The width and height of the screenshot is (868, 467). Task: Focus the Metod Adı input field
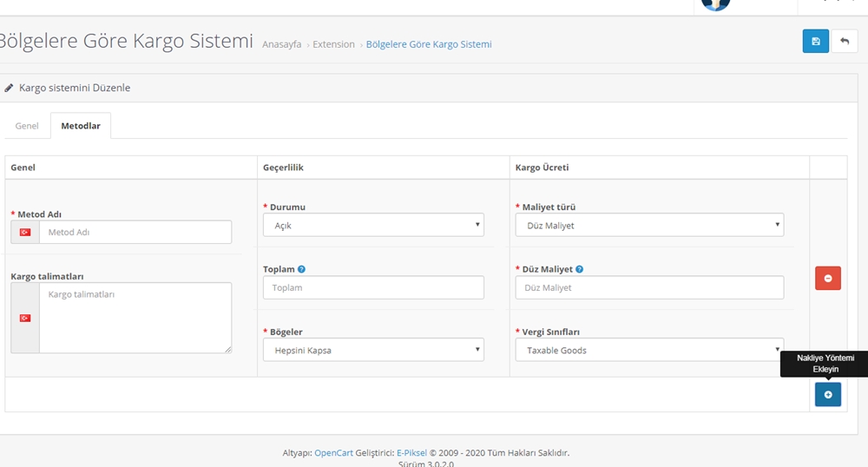pyautogui.click(x=135, y=233)
